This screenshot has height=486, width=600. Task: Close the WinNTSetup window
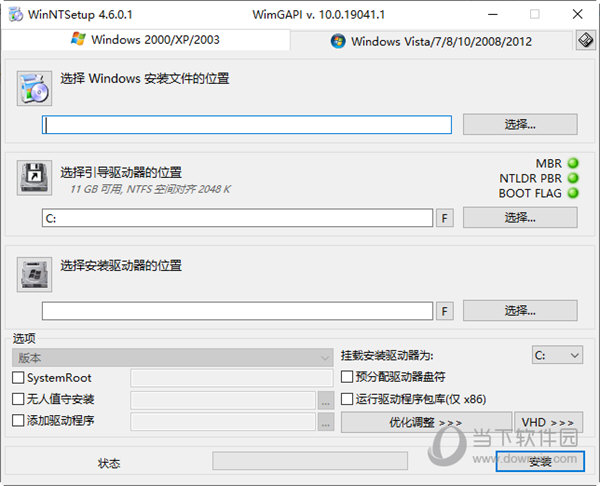[x=577, y=15]
